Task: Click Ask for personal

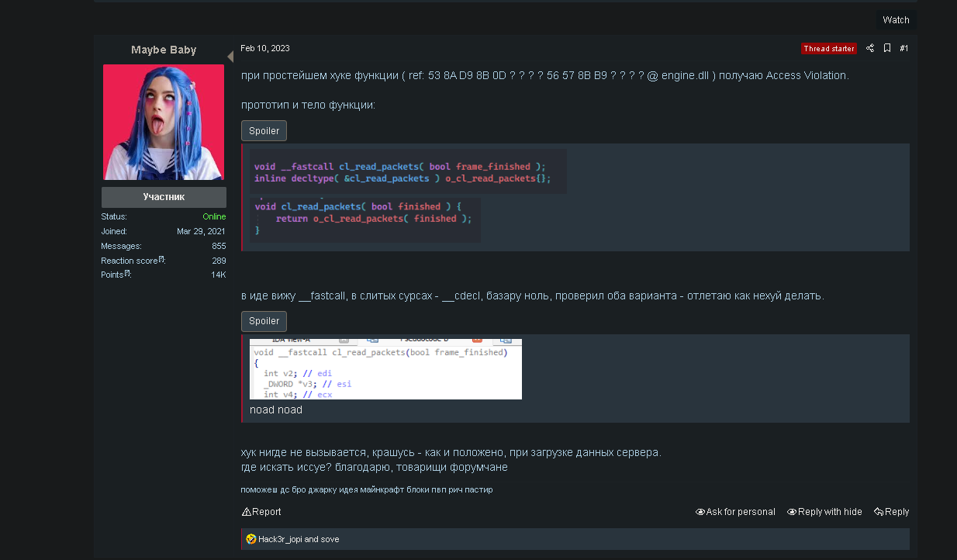Action: pyautogui.click(x=735, y=512)
